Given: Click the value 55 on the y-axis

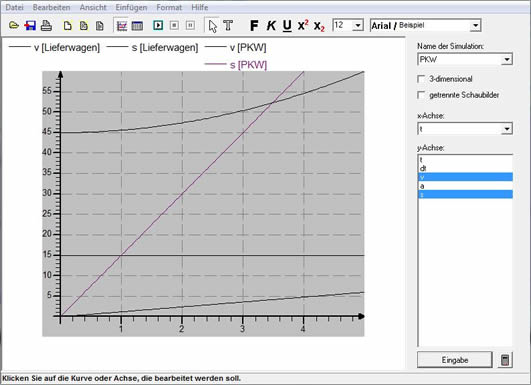Looking at the screenshot, I should click(x=47, y=91).
